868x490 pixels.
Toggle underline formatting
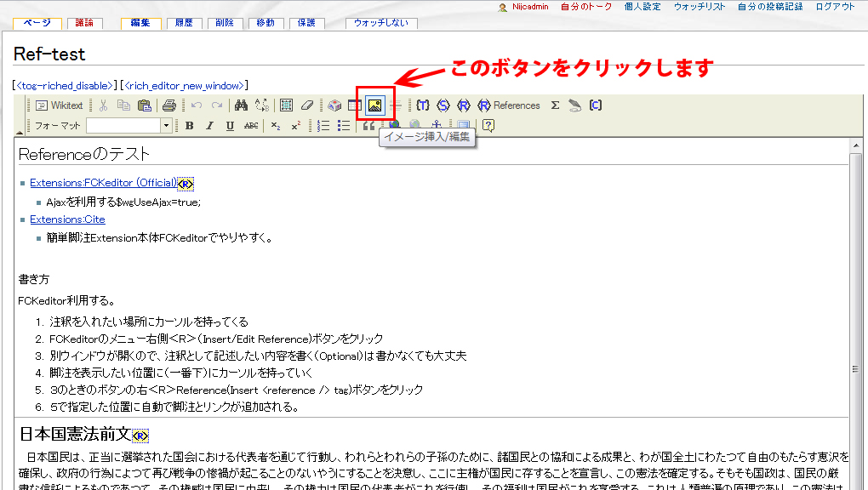[230, 126]
